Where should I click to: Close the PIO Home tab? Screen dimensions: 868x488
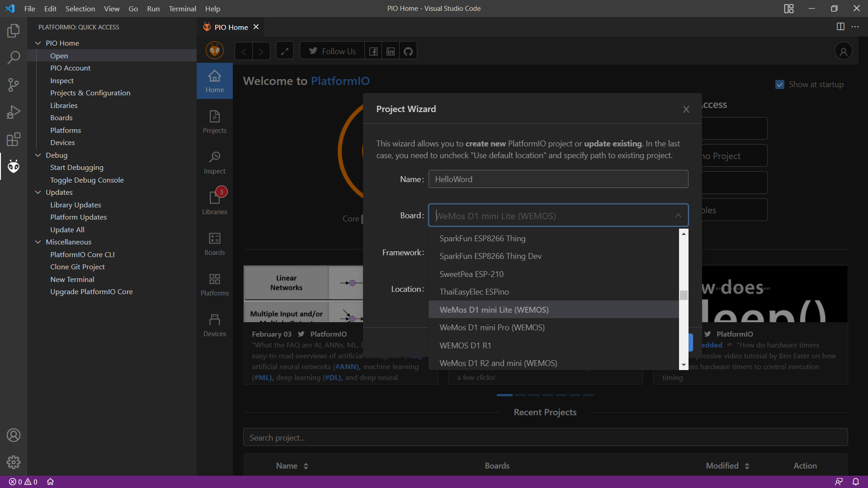coord(256,27)
